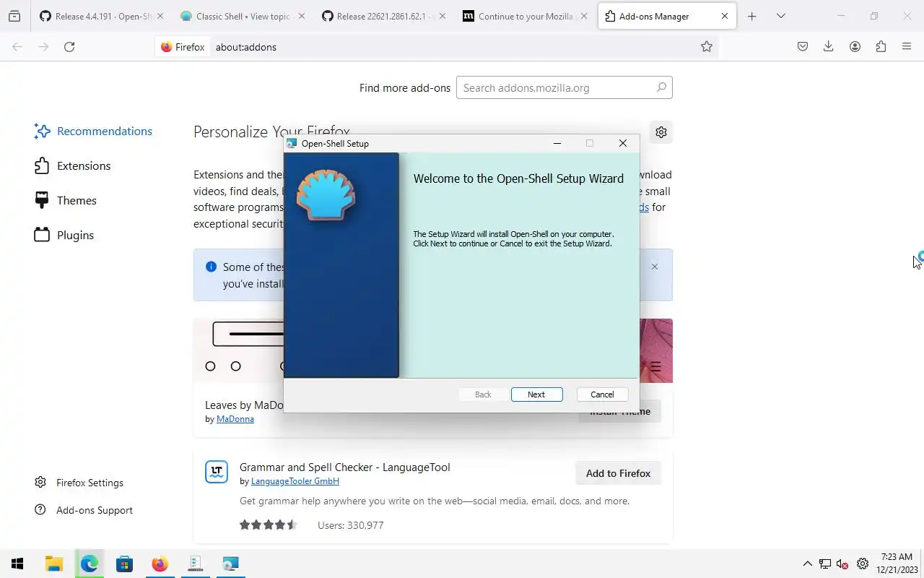Viewport: 924px width, 578px height.
Task: Open the Firefox account icon
Action: pos(855,47)
